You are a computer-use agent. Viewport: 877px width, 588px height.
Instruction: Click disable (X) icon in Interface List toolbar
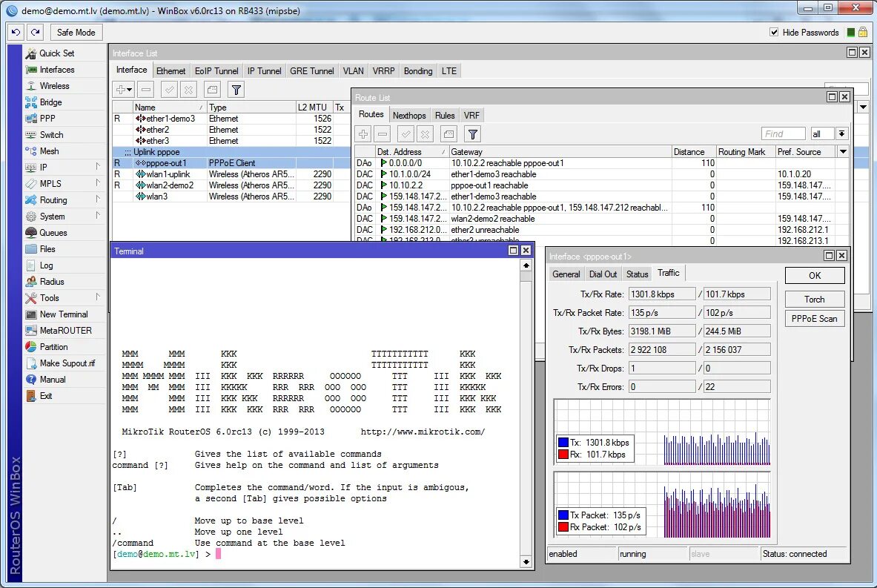tap(189, 90)
